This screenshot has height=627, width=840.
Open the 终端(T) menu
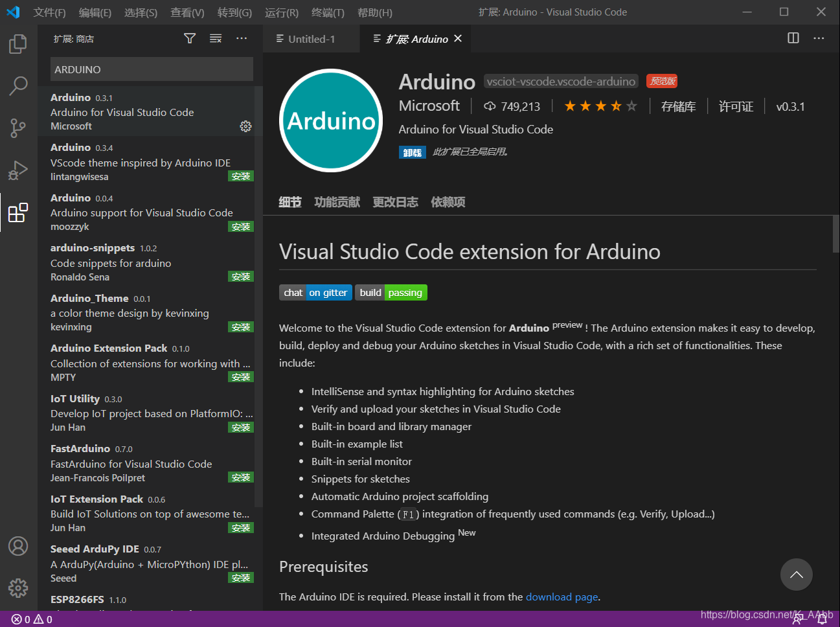coord(328,12)
